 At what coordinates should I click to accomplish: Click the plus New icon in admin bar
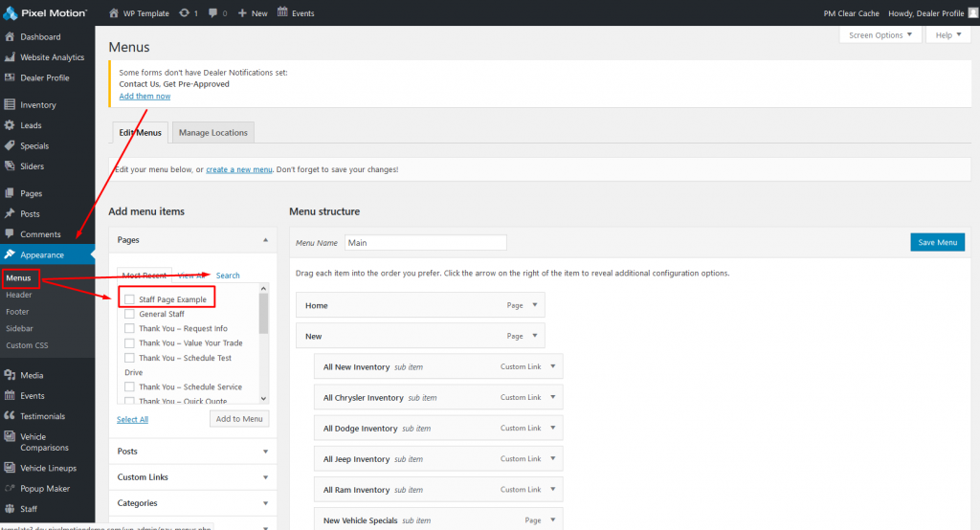coord(242,12)
